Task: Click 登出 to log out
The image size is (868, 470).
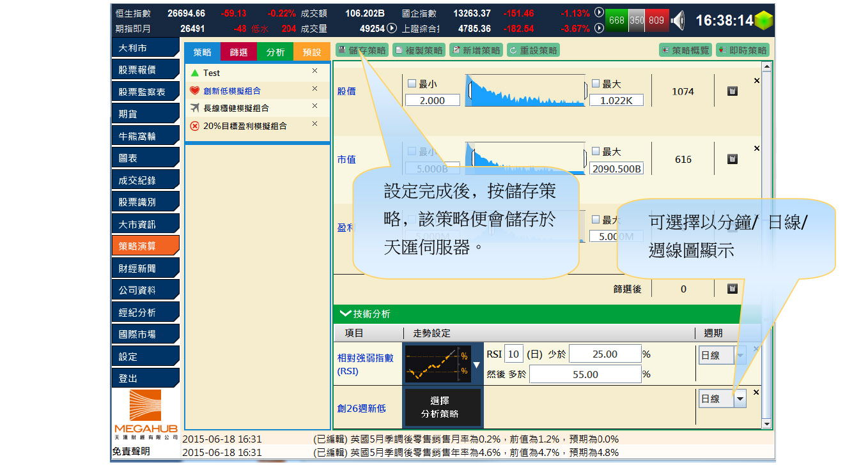Action: click(x=145, y=378)
